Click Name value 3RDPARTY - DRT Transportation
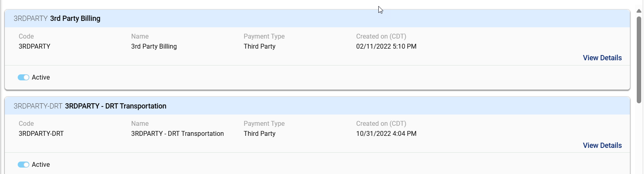 coord(178,133)
